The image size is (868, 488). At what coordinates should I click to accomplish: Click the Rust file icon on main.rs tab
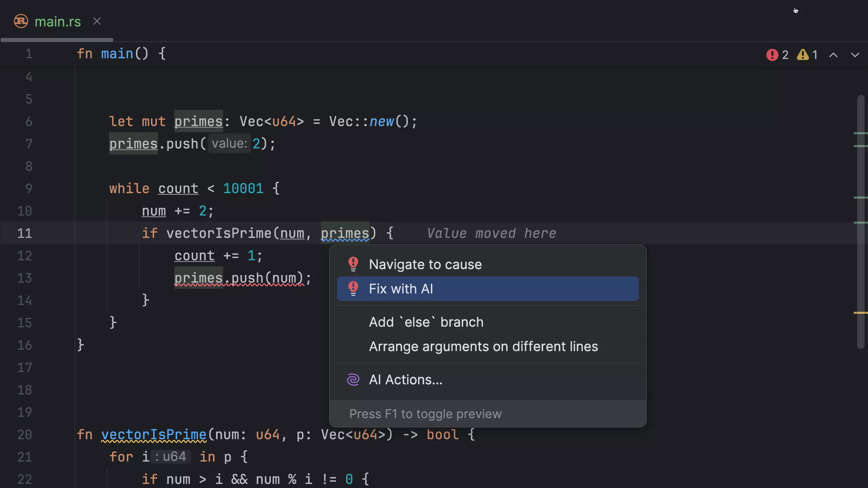point(21,21)
